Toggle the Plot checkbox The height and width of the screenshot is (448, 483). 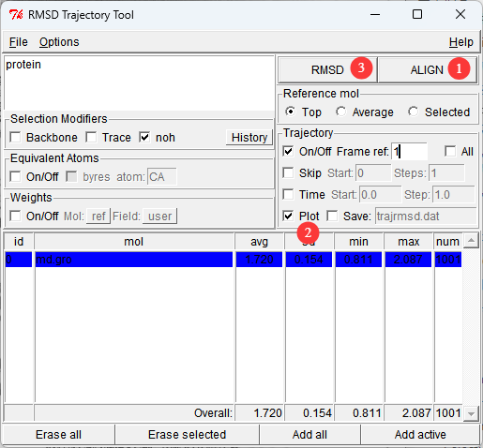tap(288, 216)
